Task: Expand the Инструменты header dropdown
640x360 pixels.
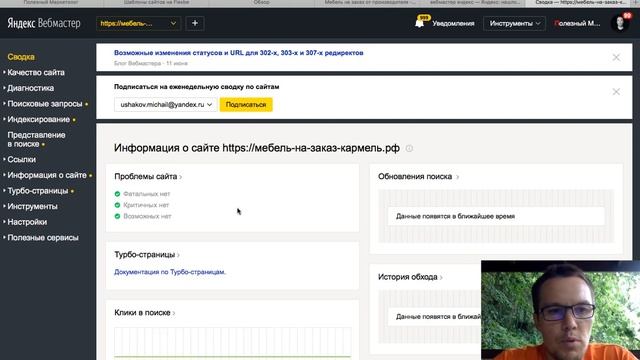Action: (x=514, y=23)
